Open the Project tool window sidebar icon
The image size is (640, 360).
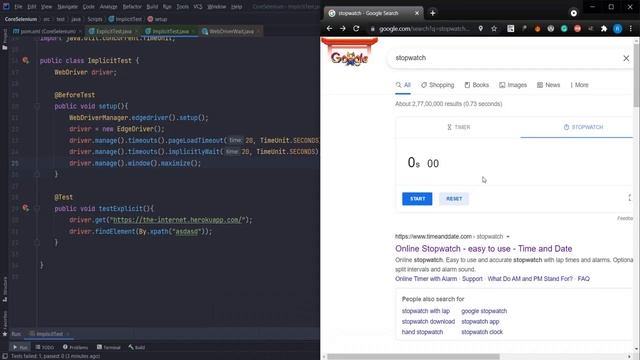pos(5,40)
